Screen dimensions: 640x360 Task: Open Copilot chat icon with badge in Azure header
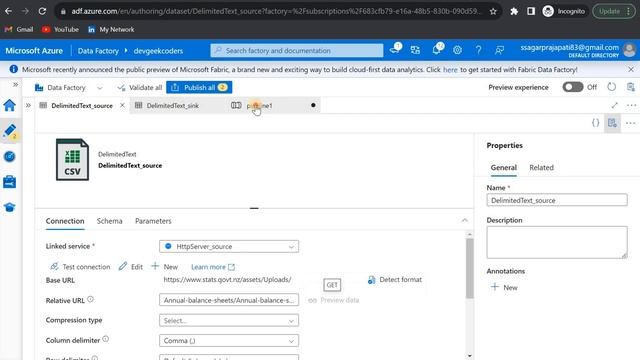(395, 49)
